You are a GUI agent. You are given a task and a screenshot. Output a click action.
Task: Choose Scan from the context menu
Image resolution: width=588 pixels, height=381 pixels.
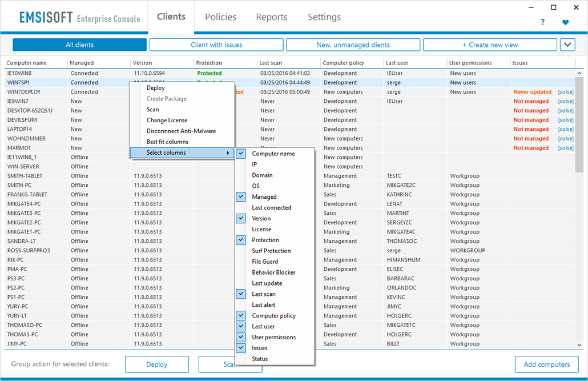click(182, 109)
